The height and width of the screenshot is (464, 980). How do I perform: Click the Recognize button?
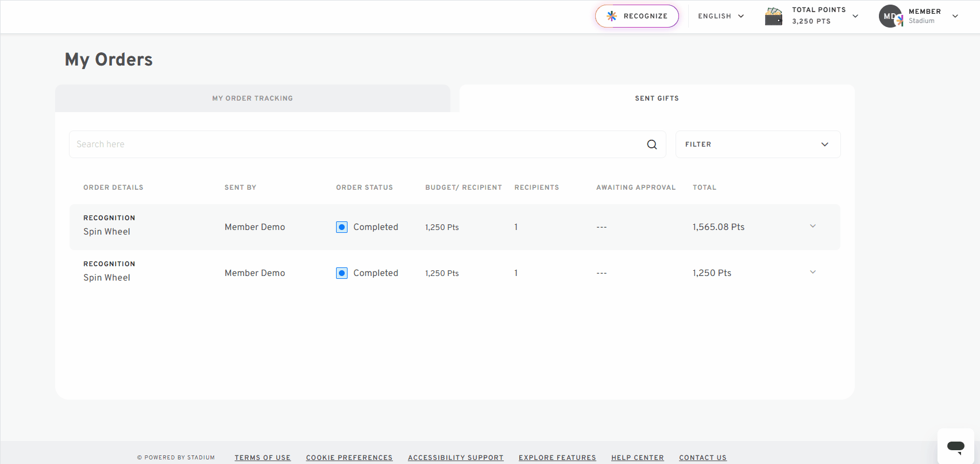637,16
